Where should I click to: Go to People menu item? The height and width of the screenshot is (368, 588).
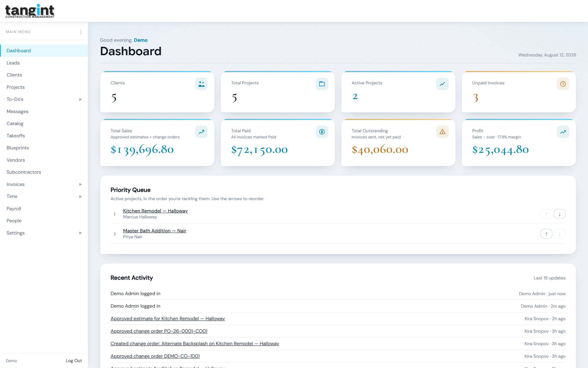click(44, 221)
